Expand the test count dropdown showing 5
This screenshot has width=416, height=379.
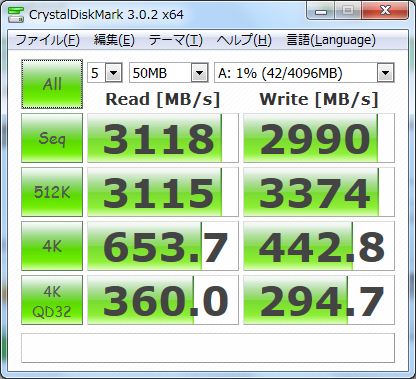(114, 73)
